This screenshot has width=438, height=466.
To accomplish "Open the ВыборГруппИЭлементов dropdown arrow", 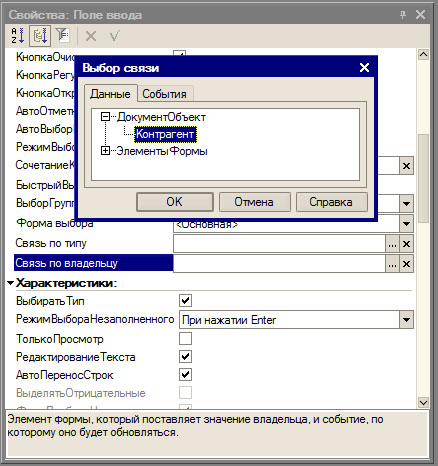I will [x=406, y=203].
